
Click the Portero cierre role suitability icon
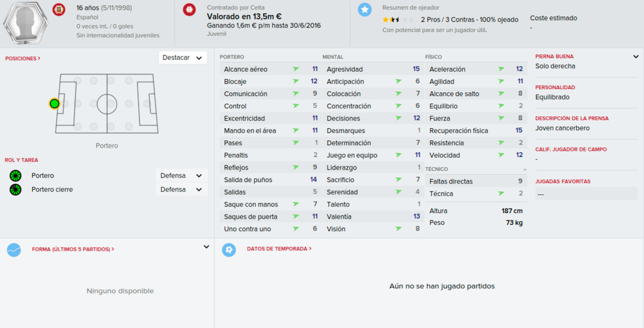tap(16, 190)
